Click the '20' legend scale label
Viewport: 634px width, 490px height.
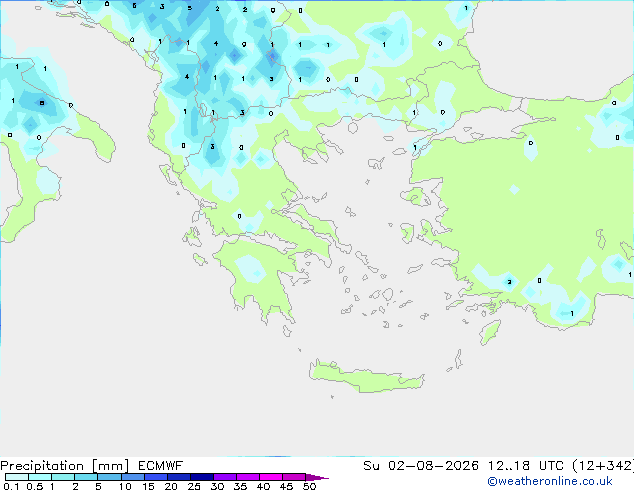pos(171,486)
